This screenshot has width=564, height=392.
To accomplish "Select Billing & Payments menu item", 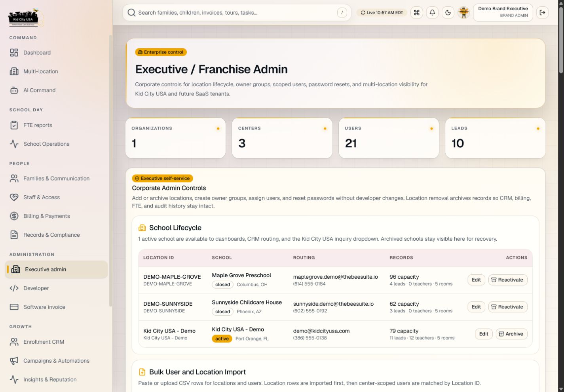I will coord(56,216).
